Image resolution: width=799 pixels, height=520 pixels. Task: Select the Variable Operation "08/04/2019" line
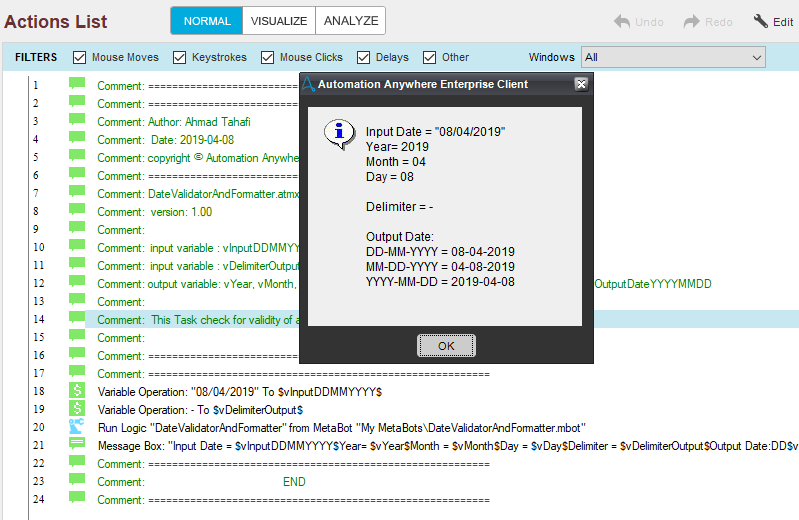239,392
